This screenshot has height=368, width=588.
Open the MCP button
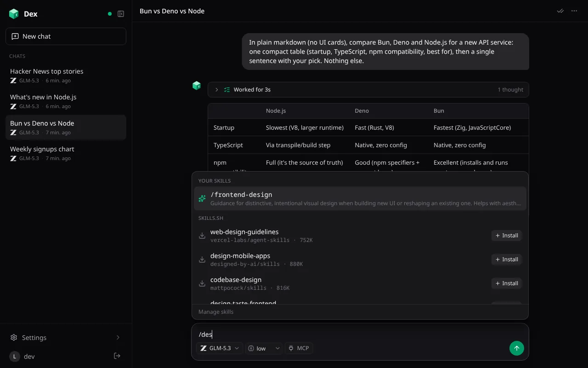click(299, 348)
